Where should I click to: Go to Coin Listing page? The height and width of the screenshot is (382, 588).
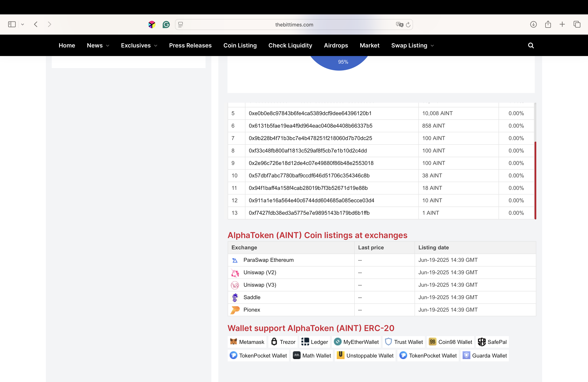(x=240, y=46)
